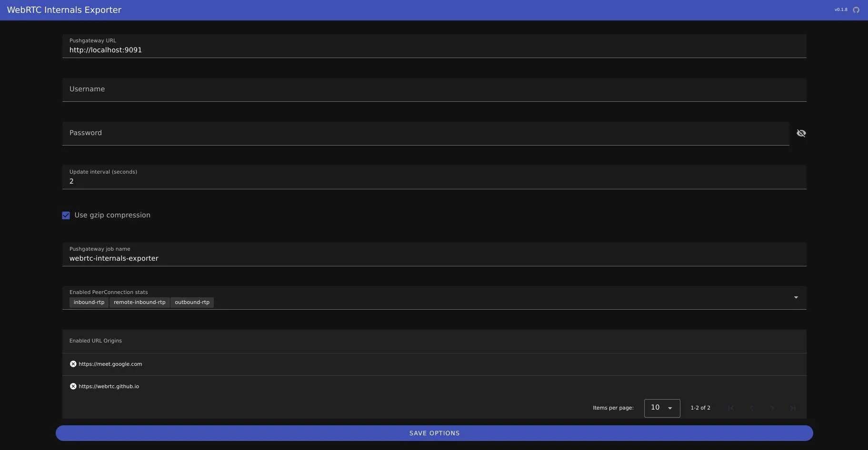
Task: Open the Items per page dropdown
Action: (662, 408)
